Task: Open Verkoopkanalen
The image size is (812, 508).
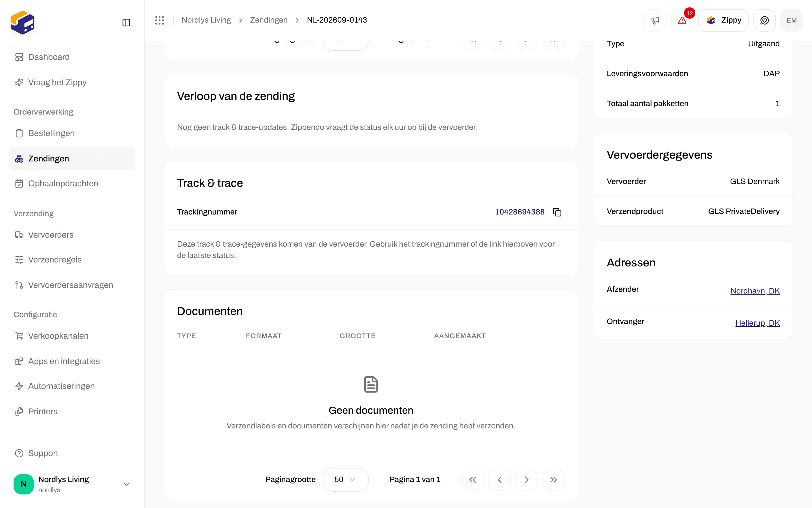Action: coord(72,336)
